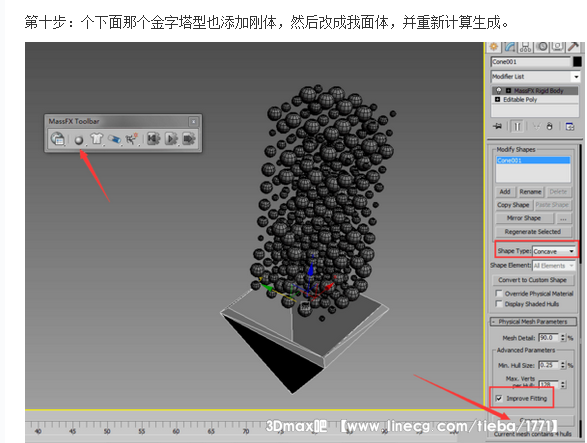The width and height of the screenshot is (587, 443).
Task: Reset simulation in MassFX Toolbar
Action: pyautogui.click(x=153, y=139)
